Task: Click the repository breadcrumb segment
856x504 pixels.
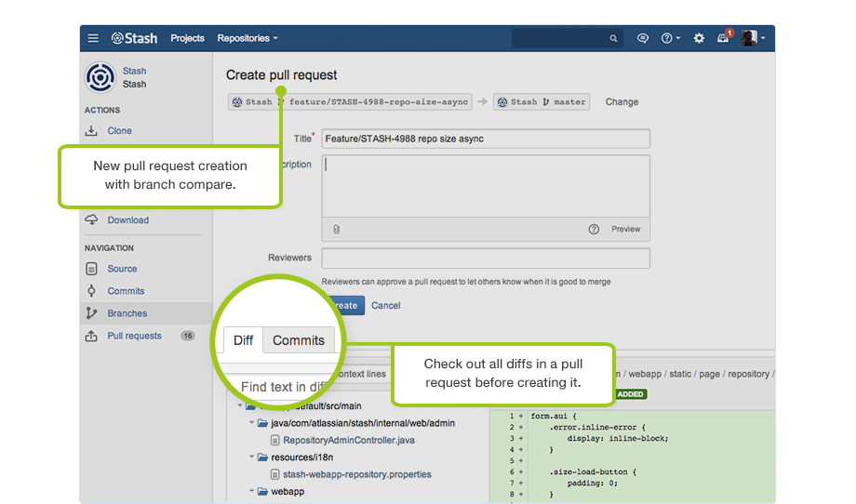Action: click(748, 374)
